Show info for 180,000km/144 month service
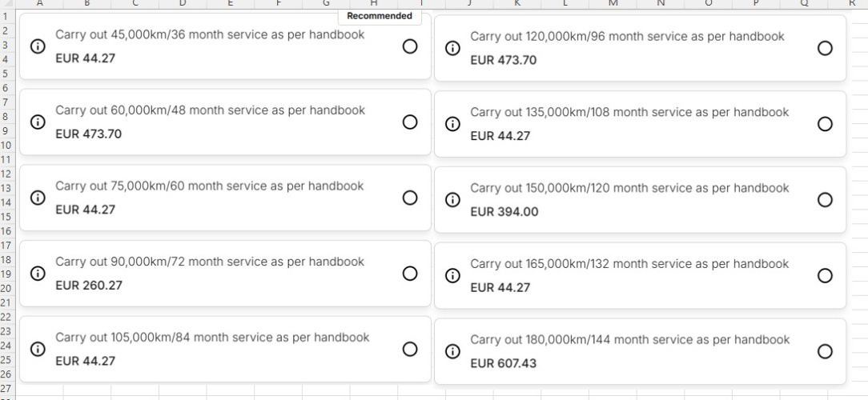This screenshot has height=400, width=868. (452, 351)
